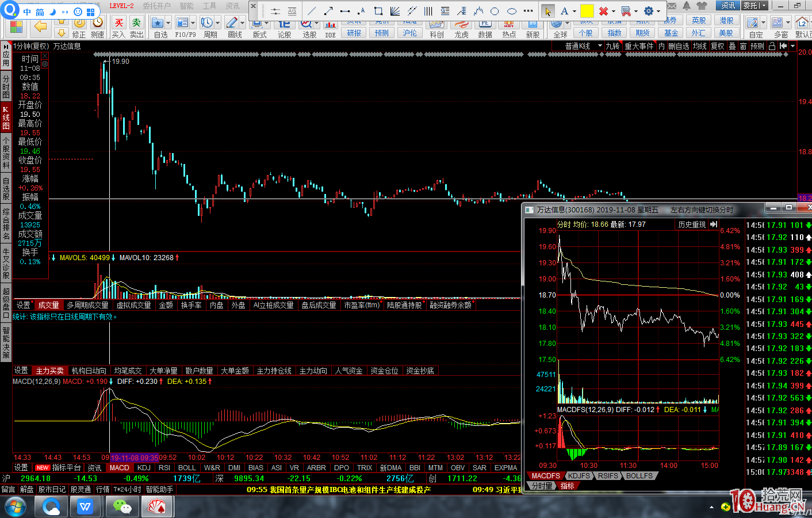This screenshot has height=518, width=812.
Task: Open the 论股 stock discussion icon
Action: (x=285, y=29)
